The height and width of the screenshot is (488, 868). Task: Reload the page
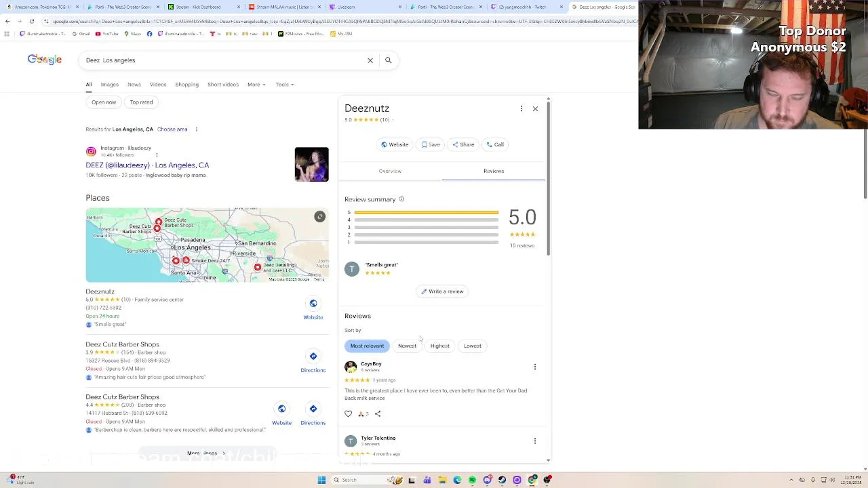coord(31,21)
